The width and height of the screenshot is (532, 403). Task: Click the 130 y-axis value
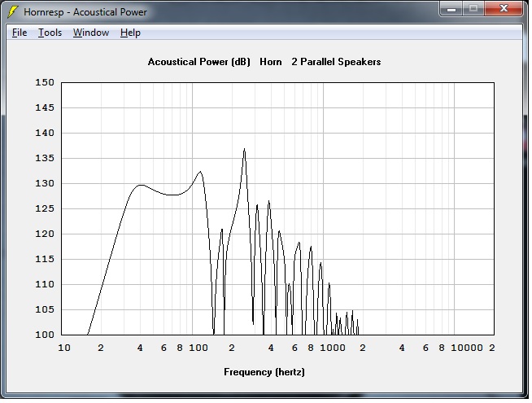pyautogui.click(x=45, y=183)
